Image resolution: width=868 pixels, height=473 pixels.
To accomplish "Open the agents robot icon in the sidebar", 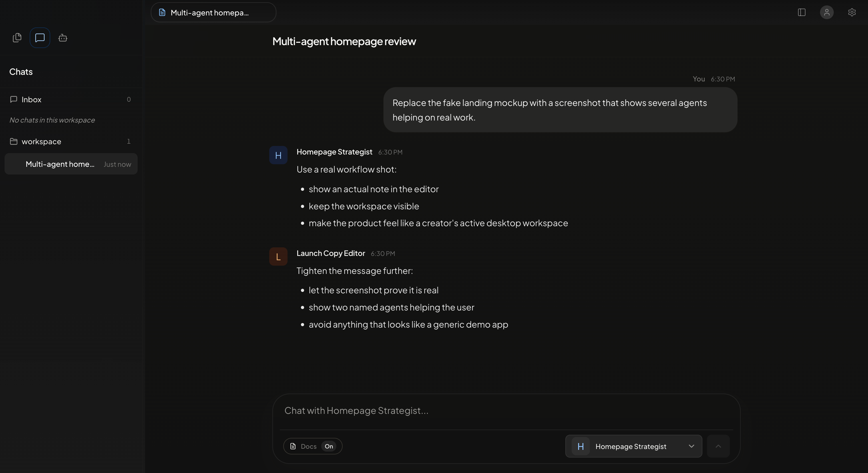I will (62, 38).
